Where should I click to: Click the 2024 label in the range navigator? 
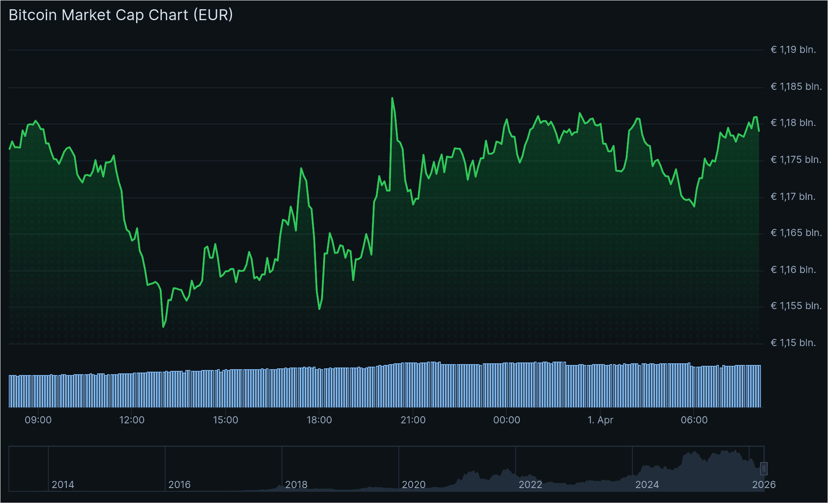[647, 484]
